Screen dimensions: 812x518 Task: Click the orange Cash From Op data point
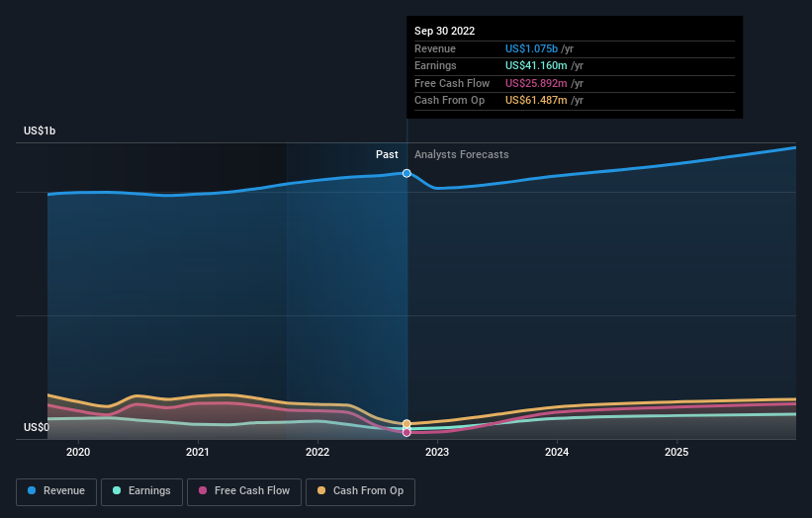point(406,424)
